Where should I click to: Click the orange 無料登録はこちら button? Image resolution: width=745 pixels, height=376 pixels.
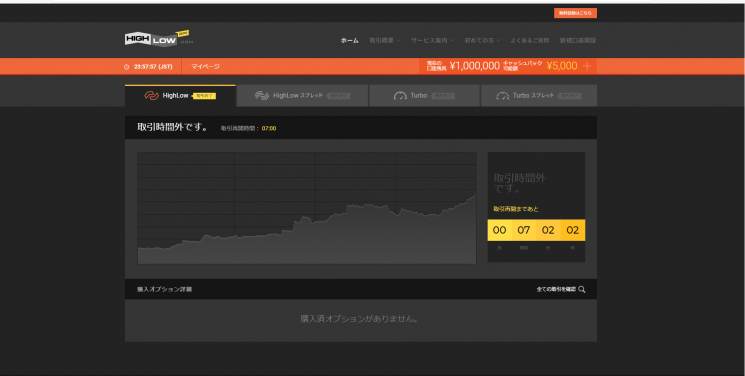coord(575,13)
